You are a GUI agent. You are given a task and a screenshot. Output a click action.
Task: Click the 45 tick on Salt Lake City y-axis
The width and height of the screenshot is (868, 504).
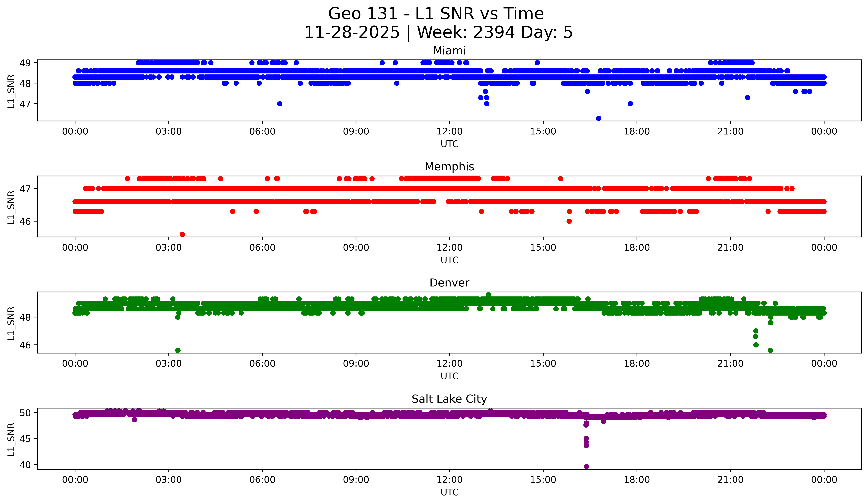25,439
